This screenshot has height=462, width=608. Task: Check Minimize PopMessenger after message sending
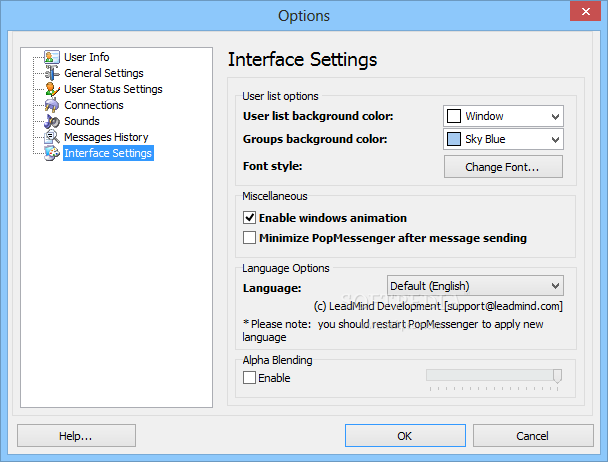(249, 237)
